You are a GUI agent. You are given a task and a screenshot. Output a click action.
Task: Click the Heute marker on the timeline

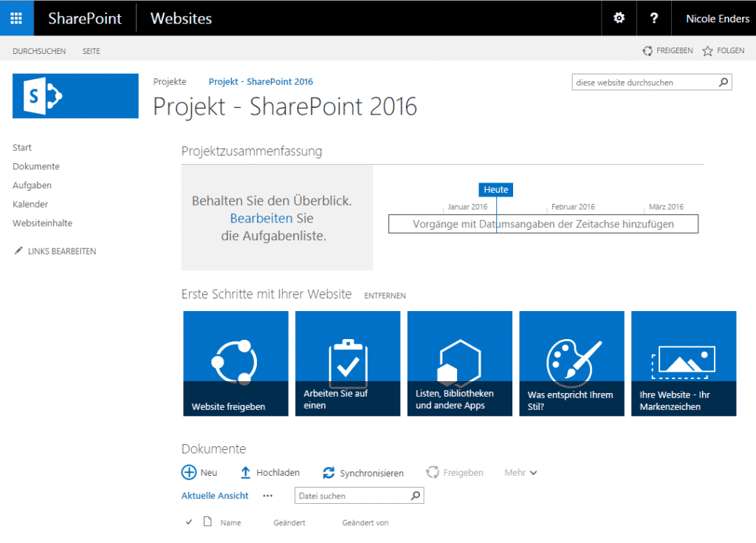point(495,189)
